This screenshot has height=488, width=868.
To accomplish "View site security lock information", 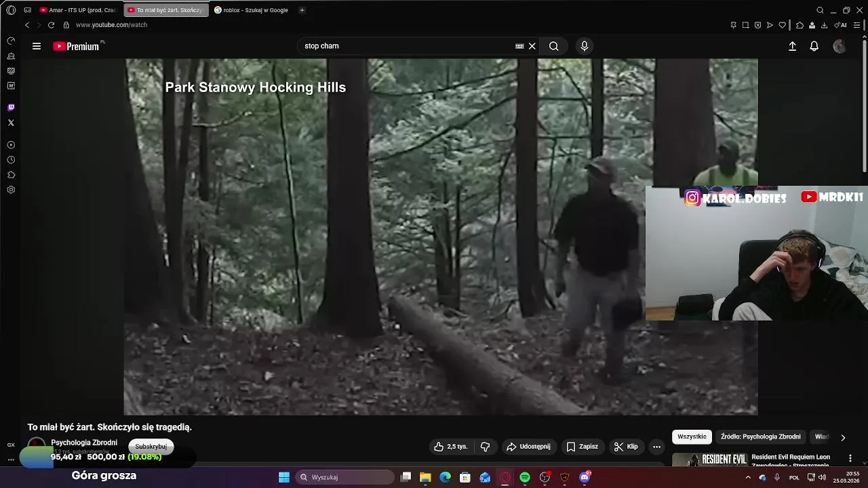I will click(x=66, y=25).
